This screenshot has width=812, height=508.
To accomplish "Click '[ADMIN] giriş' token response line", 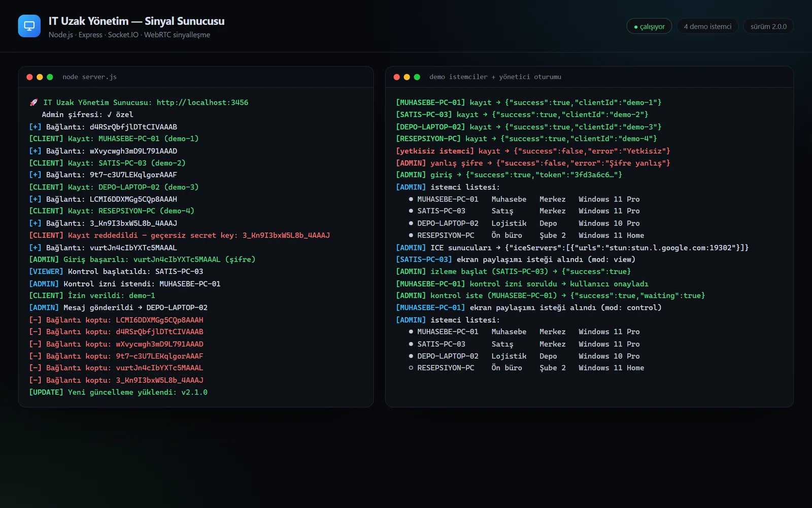I will pos(509,175).
